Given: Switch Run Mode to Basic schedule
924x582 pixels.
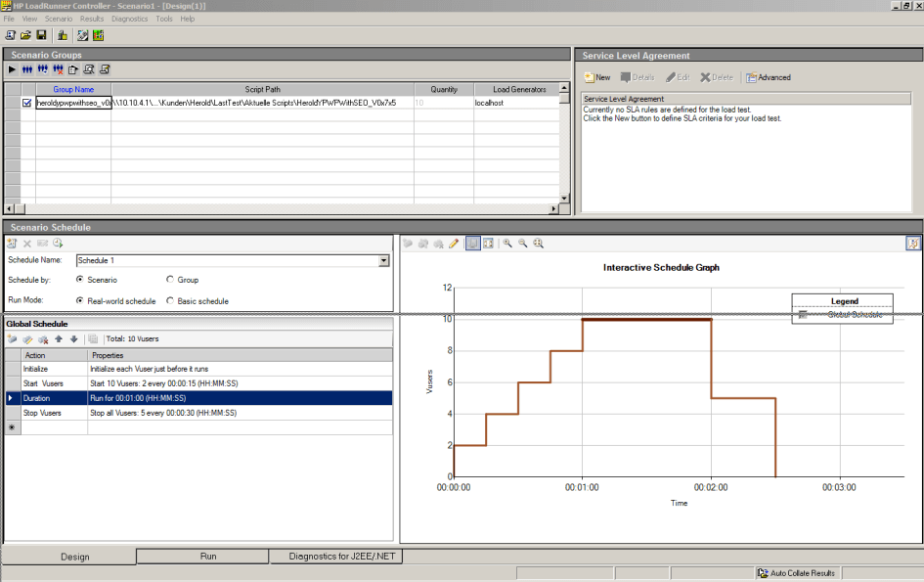Looking at the screenshot, I should click(169, 300).
